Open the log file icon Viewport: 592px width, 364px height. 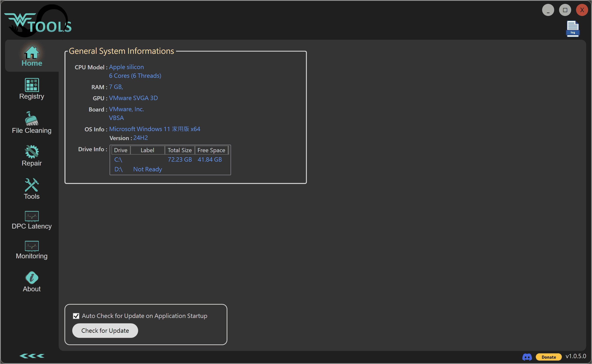[x=573, y=29]
